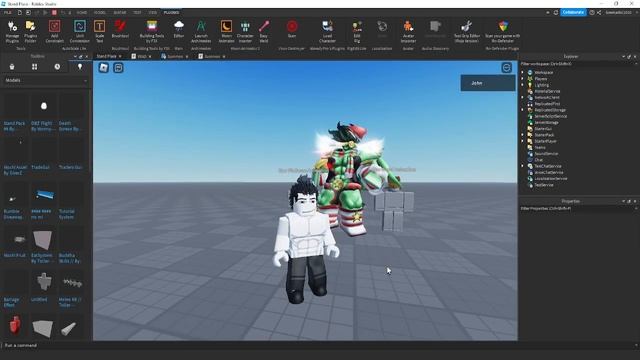Expand the StarterPlayer tree node
The width and height of the screenshot is (640, 360).
(x=522, y=141)
